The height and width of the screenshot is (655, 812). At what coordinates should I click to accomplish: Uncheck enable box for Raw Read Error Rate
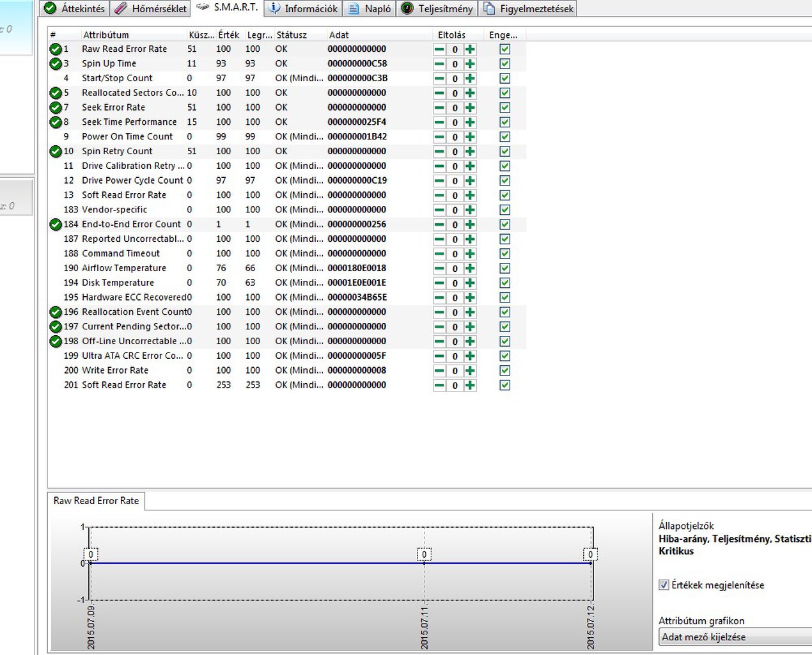[505, 49]
